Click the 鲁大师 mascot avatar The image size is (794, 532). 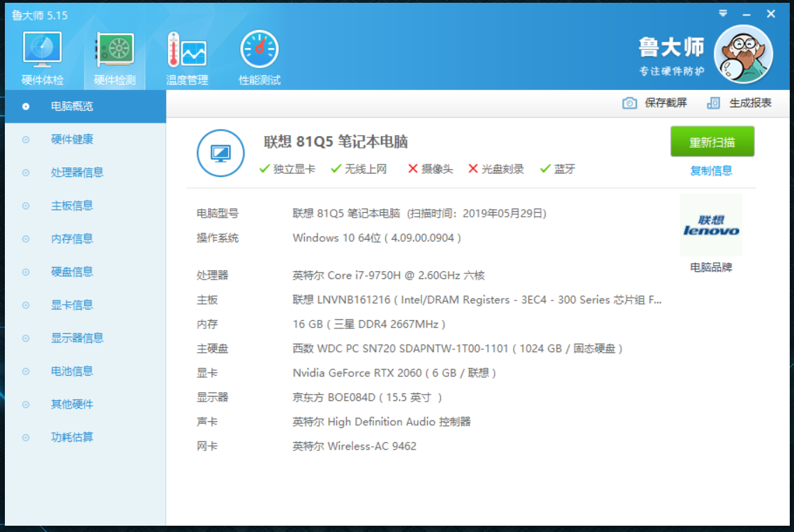click(x=743, y=54)
